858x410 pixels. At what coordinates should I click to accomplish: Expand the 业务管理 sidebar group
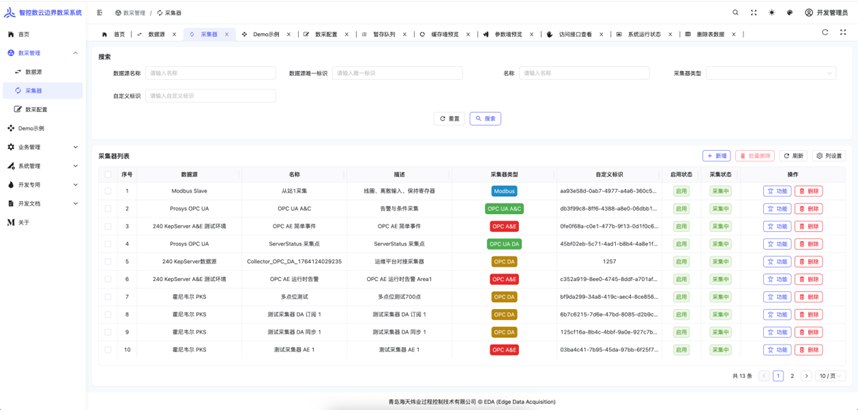[x=43, y=147]
